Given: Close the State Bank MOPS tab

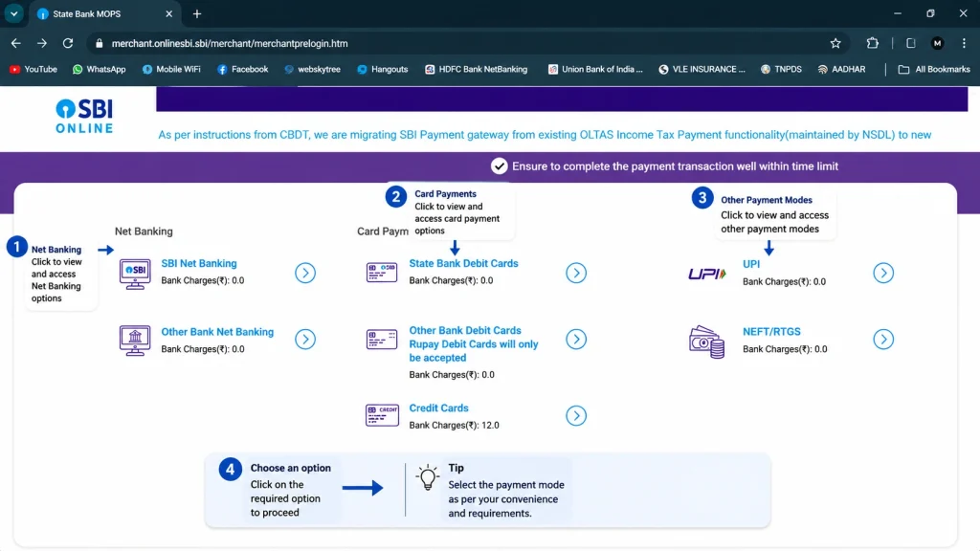Looking at the screenshot, I should [168, 13].
